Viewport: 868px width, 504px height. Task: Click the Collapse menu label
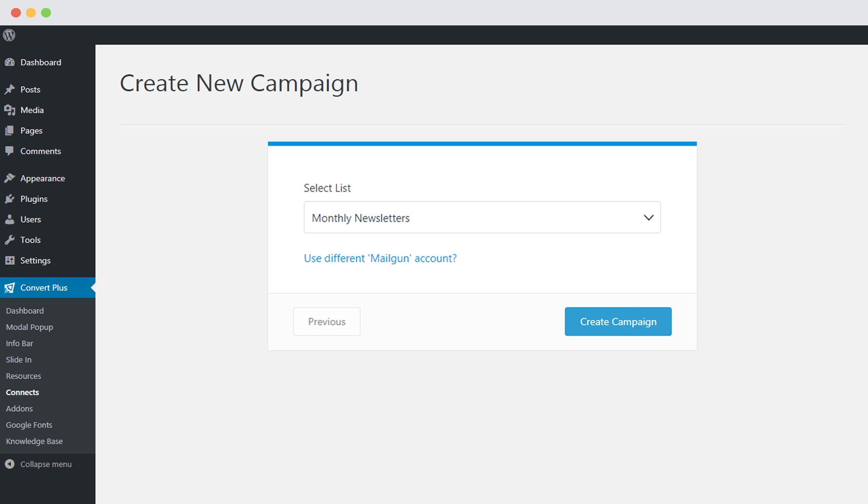tap(46, 464)
